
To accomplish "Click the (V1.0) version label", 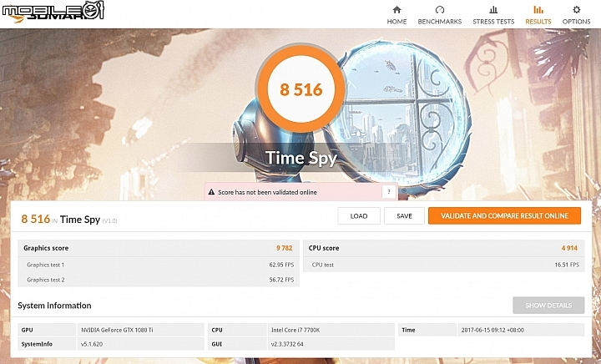I will pos(109,221).
